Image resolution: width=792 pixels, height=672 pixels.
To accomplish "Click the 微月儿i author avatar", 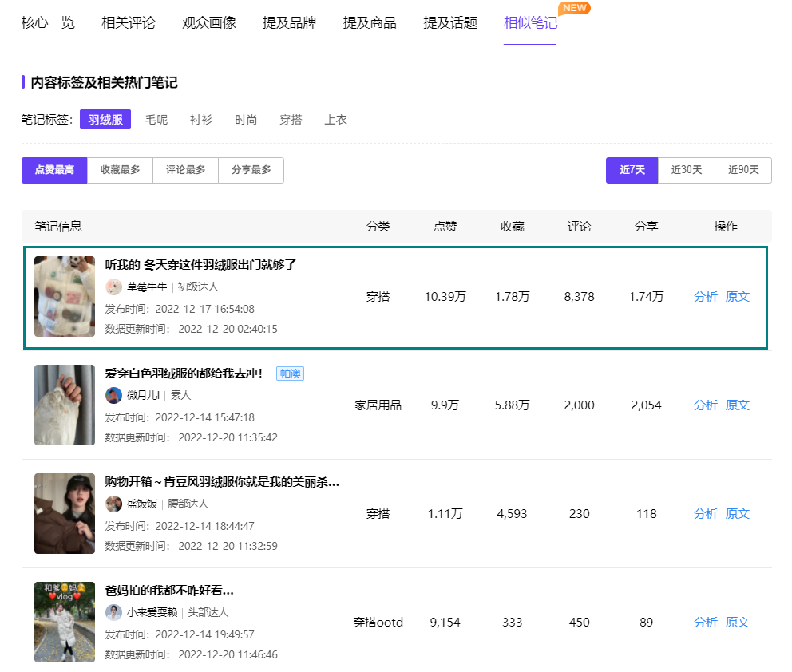I will click(x=114, y=395).
